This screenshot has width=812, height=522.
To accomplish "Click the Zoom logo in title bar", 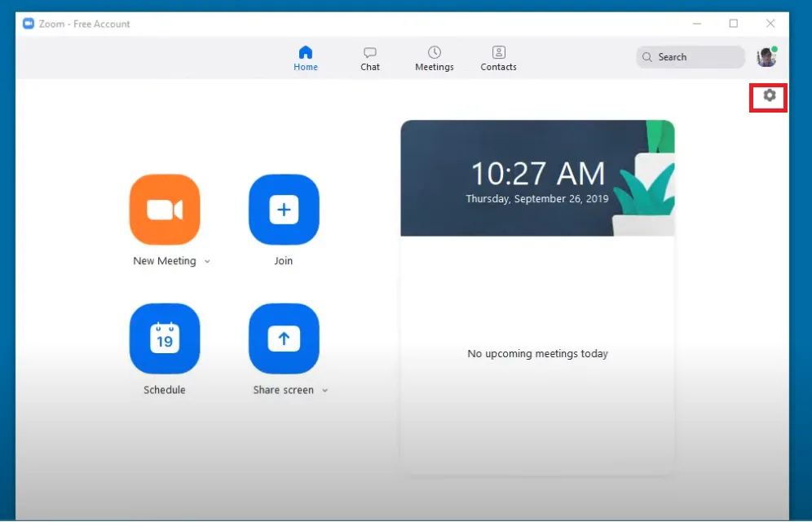I will point(29,24).
